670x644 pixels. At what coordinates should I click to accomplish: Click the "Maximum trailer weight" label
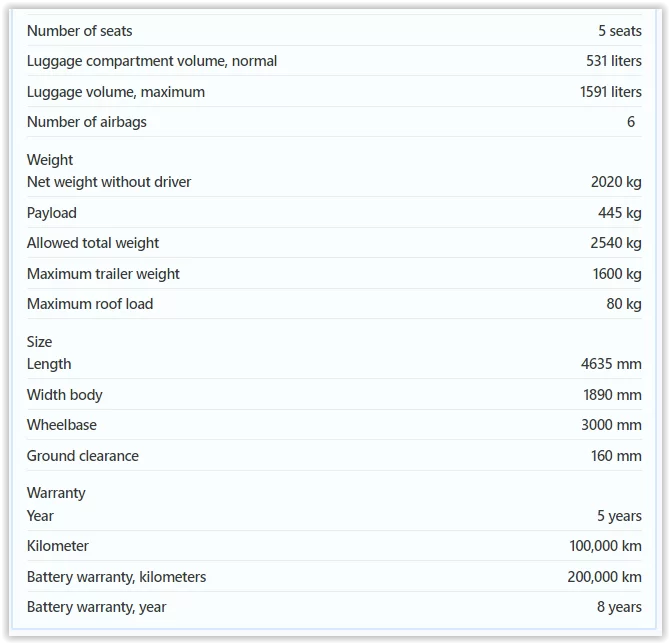click(x=103, y=274)
